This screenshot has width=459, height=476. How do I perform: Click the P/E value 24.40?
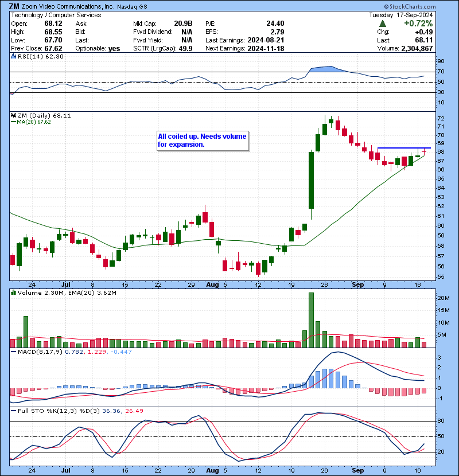(275, 24)
